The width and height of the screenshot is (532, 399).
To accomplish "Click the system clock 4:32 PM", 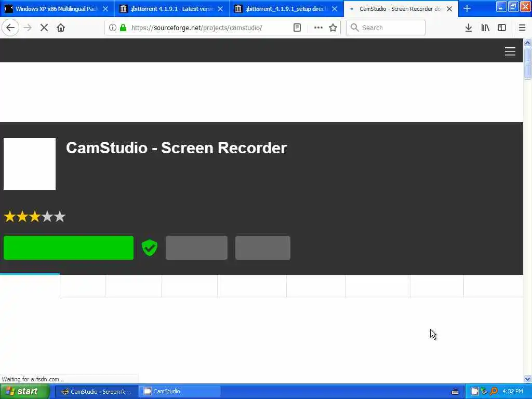I will click(x=512, y=391).
